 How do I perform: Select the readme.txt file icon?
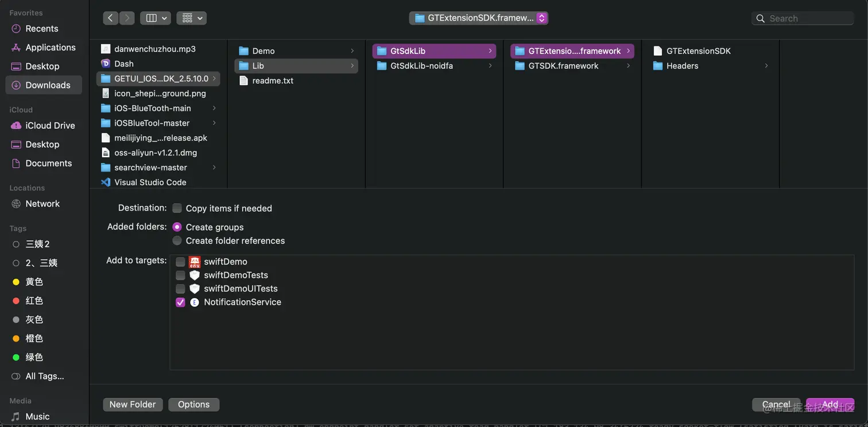[x=243, y=80]
